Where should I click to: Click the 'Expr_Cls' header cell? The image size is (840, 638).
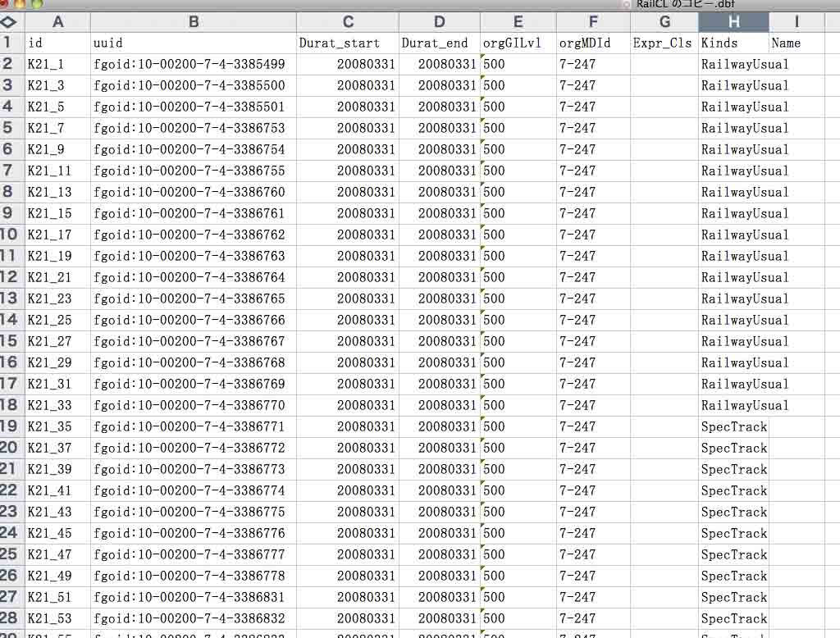(x=664, y=43)
